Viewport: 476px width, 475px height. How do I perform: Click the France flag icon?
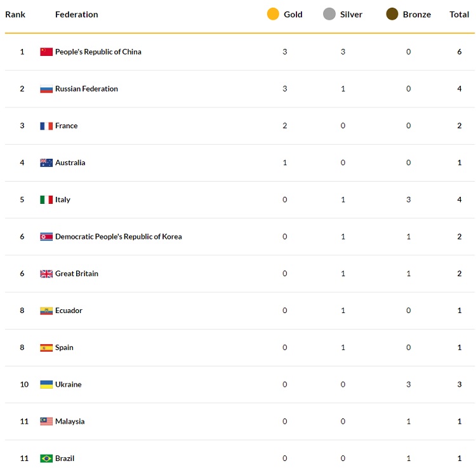click(46, 126)
